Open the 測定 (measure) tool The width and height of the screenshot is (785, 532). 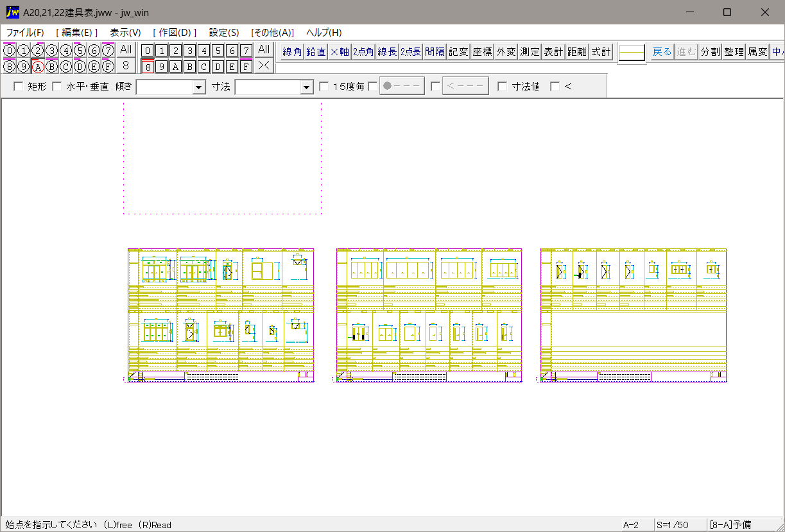(530, 52)
